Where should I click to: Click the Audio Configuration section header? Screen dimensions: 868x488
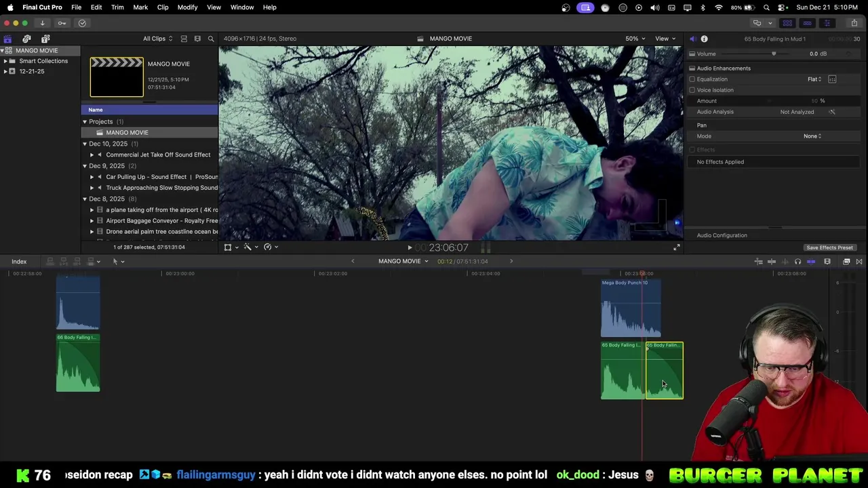tap(722, 235)
